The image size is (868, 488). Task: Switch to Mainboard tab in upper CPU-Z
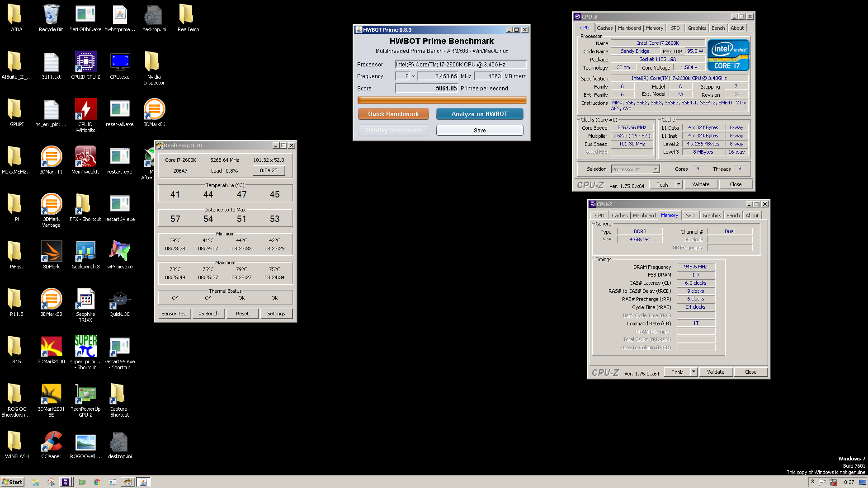point(629,28)
